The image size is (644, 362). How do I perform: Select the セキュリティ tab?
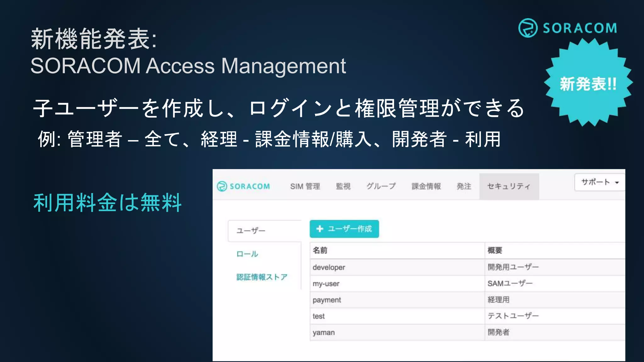tap(509, 186)
